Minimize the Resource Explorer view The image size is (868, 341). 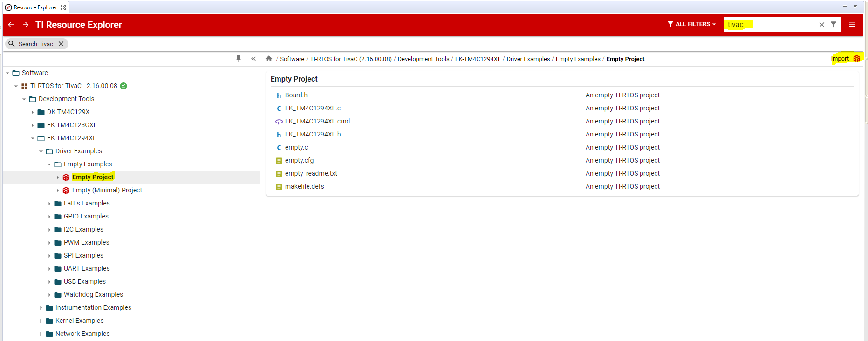(845, 6)
